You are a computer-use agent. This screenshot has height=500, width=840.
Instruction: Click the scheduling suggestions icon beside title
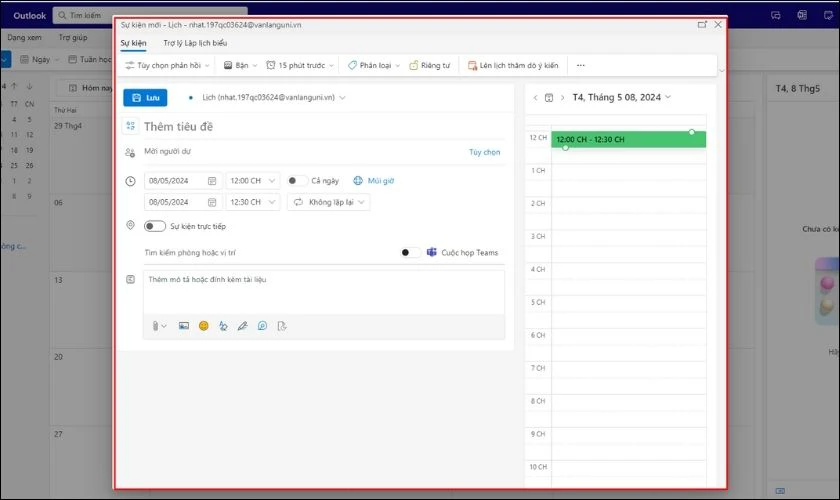(x=130, y=126)
